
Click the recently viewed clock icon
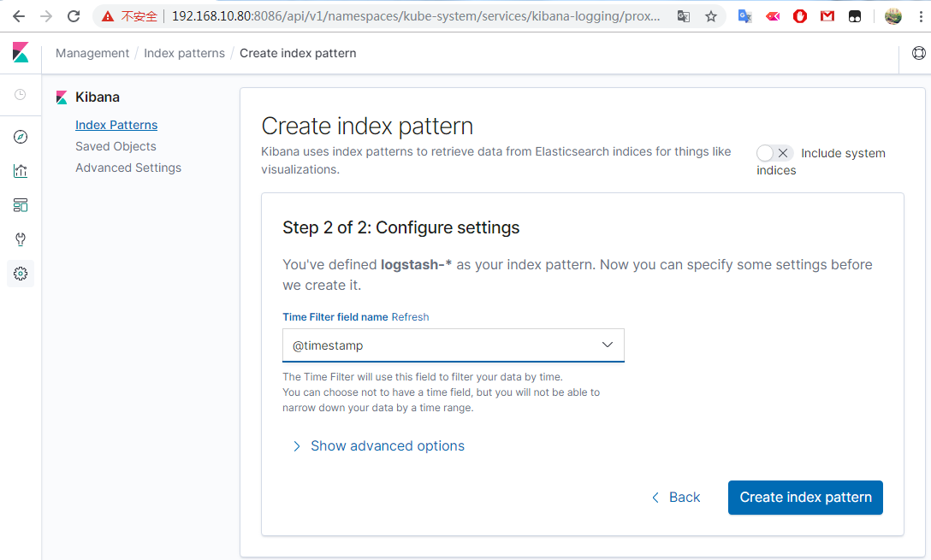[x=21, y=95]
